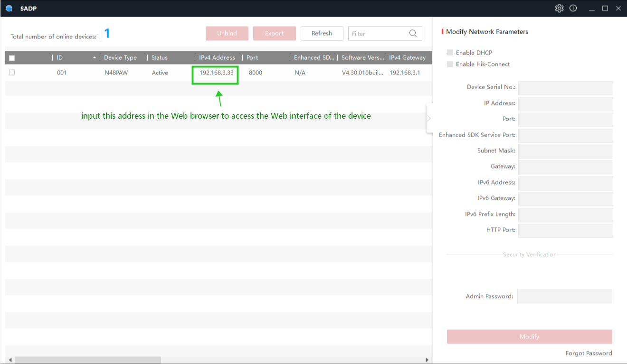
Task: Click the SADP application logo icon
Action: (x=9, y=9)
